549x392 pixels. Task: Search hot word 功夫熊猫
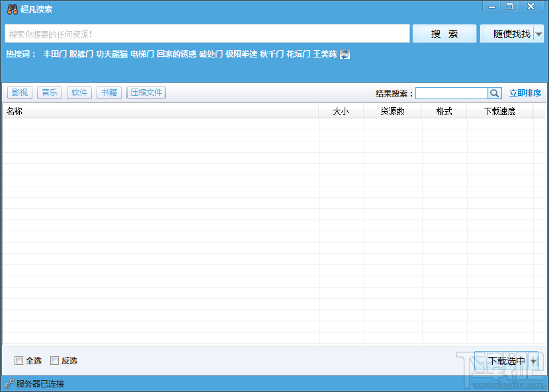(x=112, y=54)
